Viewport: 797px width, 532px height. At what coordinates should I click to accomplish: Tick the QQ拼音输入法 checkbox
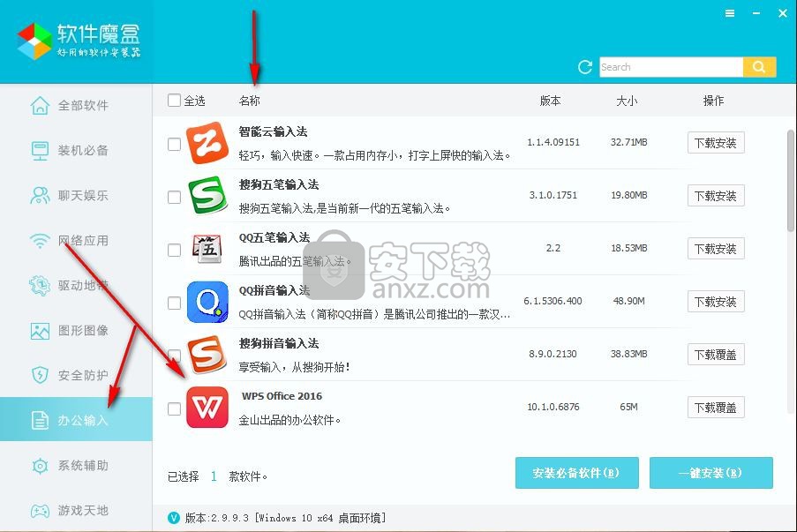coord(175,303)
